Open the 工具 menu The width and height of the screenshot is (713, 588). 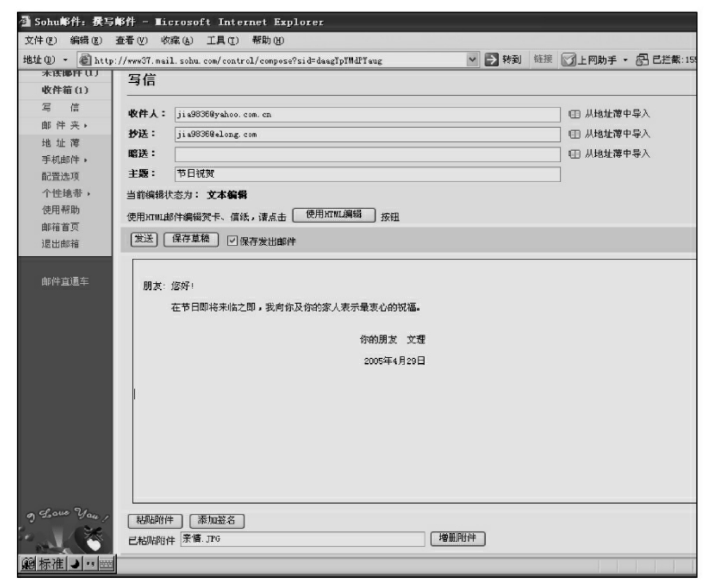click(222, 40)
